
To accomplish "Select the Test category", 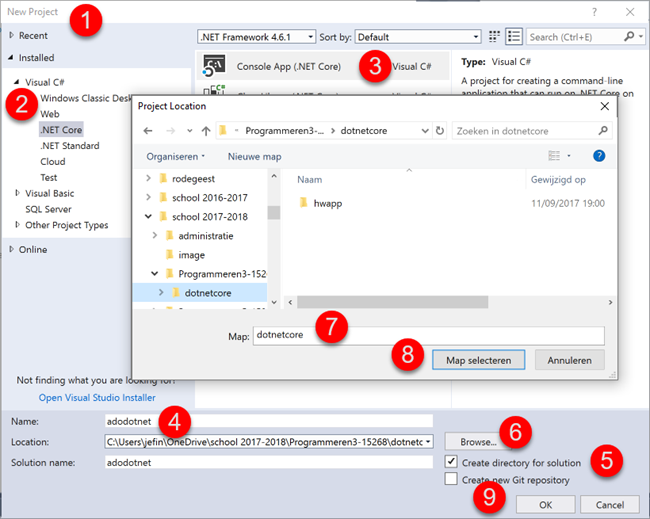I will click(x=49, y=177).
